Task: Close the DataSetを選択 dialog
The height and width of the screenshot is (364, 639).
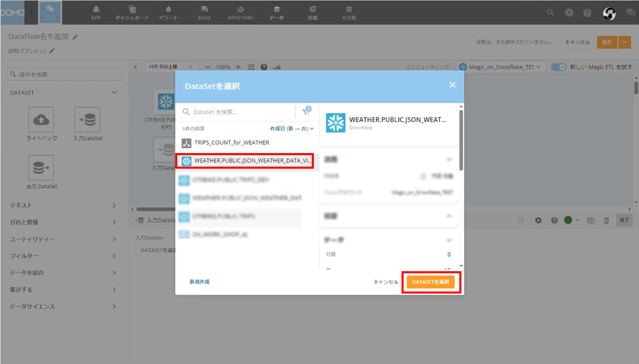Action: [452, 85]
